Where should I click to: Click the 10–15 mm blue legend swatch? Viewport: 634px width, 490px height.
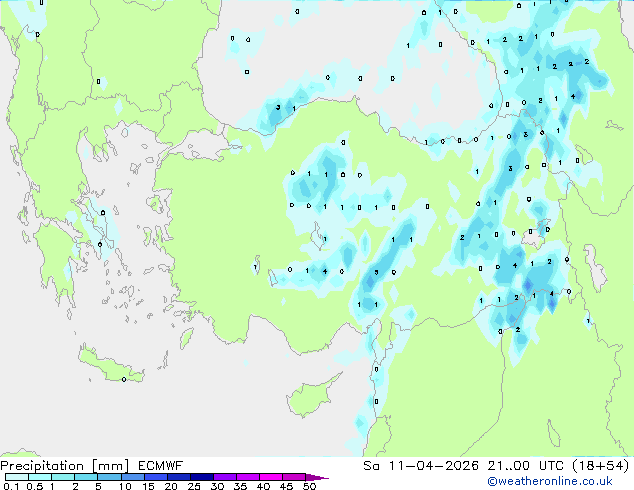point(133,477)
